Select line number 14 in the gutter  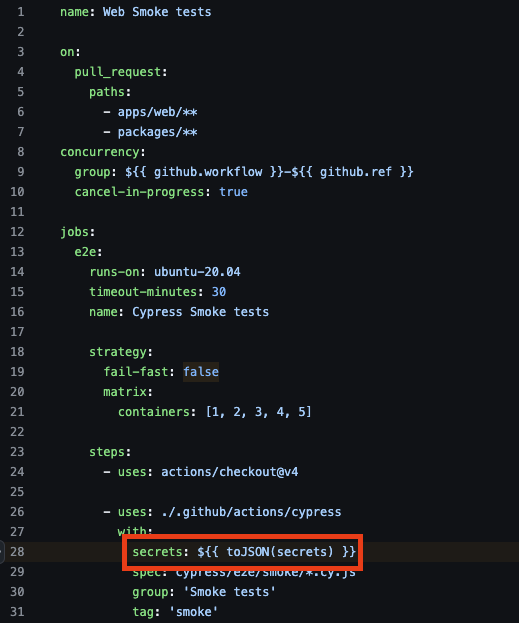[17, 272]
